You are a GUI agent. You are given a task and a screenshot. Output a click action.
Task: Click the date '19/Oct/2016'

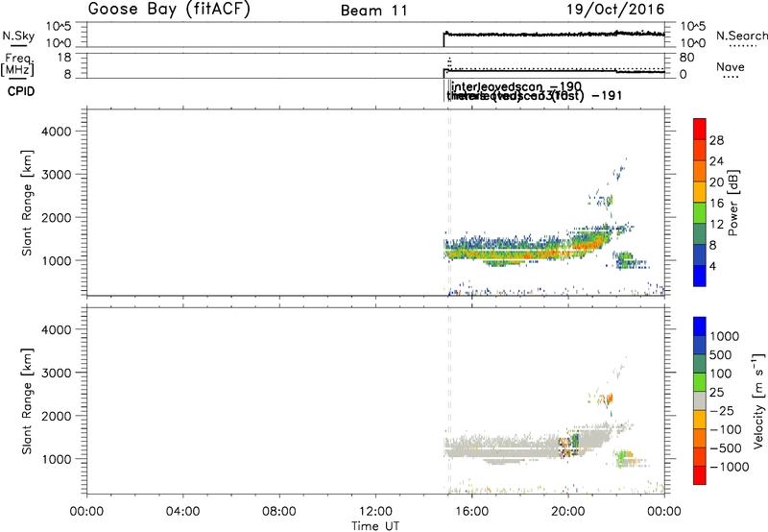[615, 10]
